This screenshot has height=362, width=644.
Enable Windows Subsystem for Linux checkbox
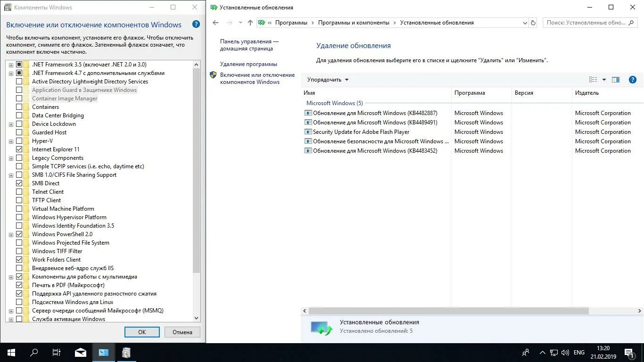pos(19,302)
